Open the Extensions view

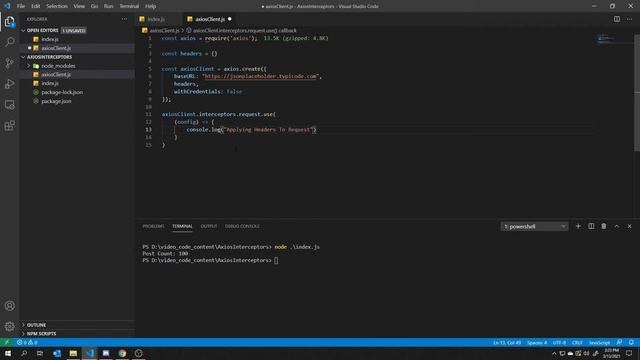(9, 125)
